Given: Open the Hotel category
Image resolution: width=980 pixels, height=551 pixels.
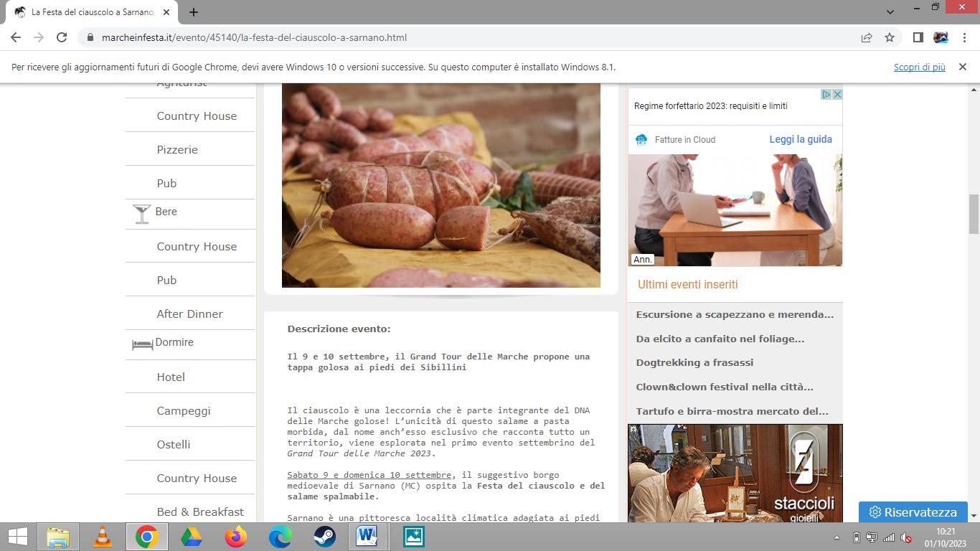Looking at the screenshot, I should [171, 377].
